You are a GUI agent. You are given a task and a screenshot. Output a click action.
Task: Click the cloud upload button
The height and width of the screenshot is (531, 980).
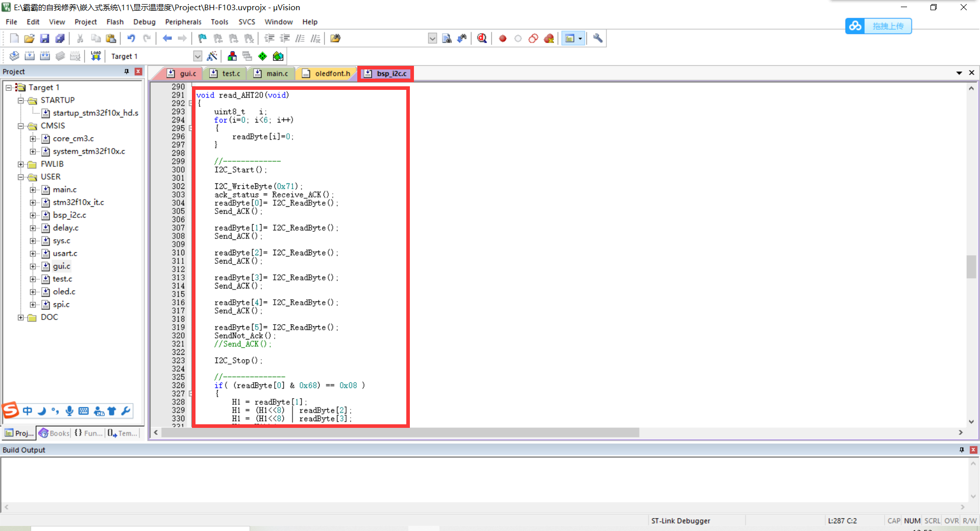coord(878,26)
